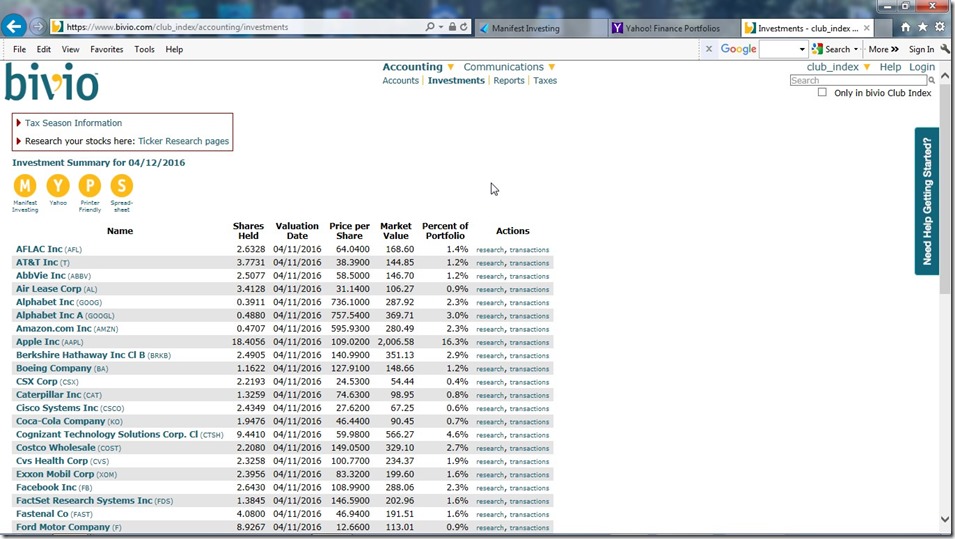Click the vertical scrollbar down arrow
The height and width of the screenshot is (539, 955).
(x=945, y=520)
